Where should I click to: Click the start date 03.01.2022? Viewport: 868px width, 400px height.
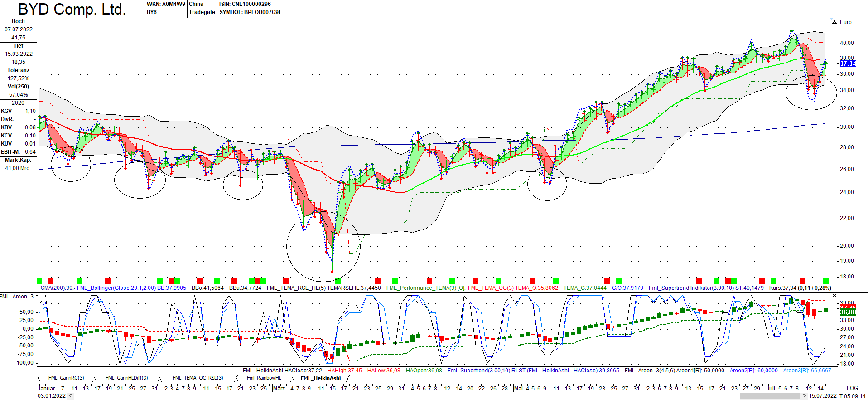tap(52, 396)
